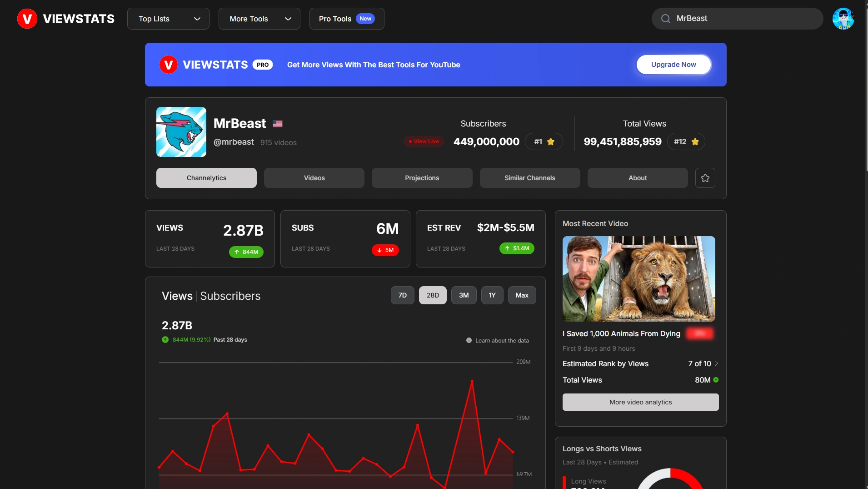The width and height of the screenshot is (868, 489).
Task: Select the Views chart heading
Action: click(x=177, y=296)
